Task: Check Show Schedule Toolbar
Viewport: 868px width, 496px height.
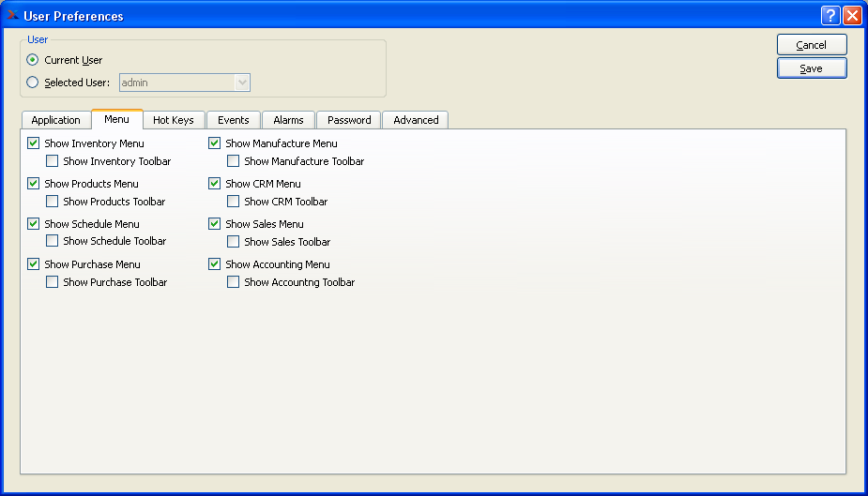Action: pos(52,241)
